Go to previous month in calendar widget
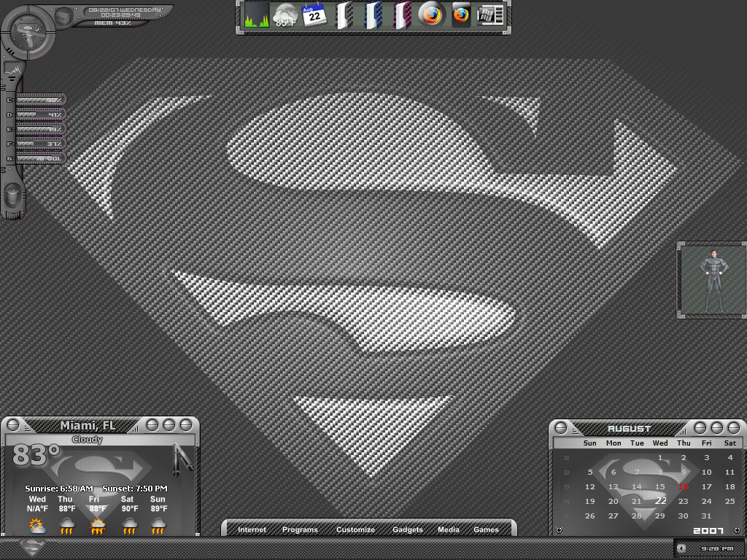This screenshot has height=560, width=747. [x=560, y=530]
